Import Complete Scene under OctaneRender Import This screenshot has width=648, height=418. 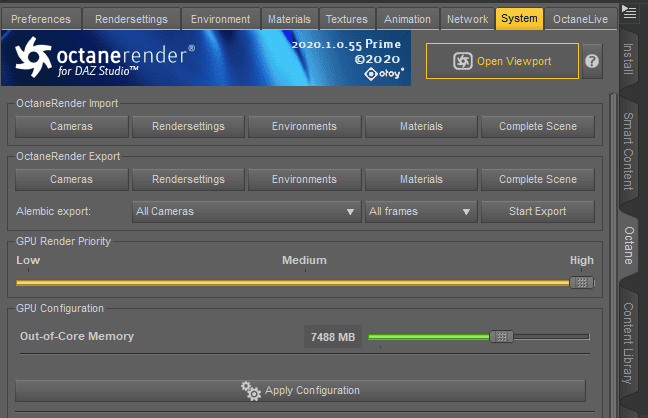coord(537,126)
